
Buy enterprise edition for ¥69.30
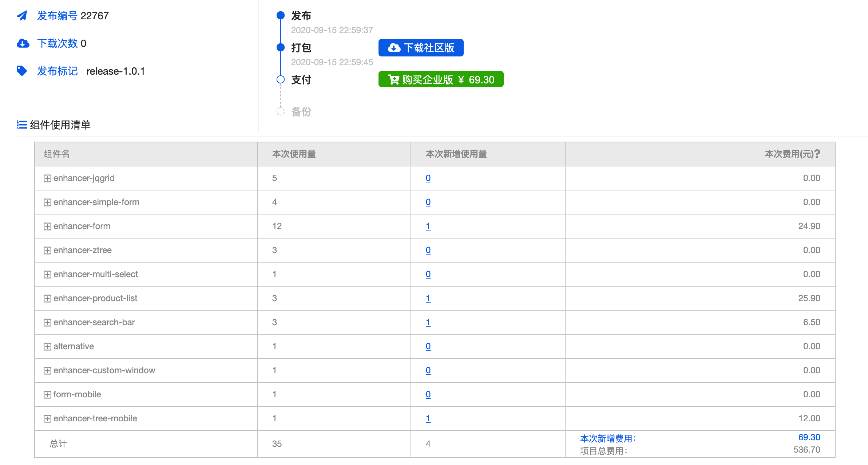coord(441,79)
